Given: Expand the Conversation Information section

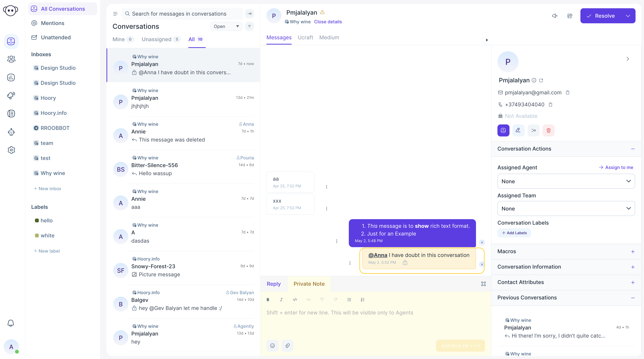Looking at the screenshot, I should pos(633,267).
